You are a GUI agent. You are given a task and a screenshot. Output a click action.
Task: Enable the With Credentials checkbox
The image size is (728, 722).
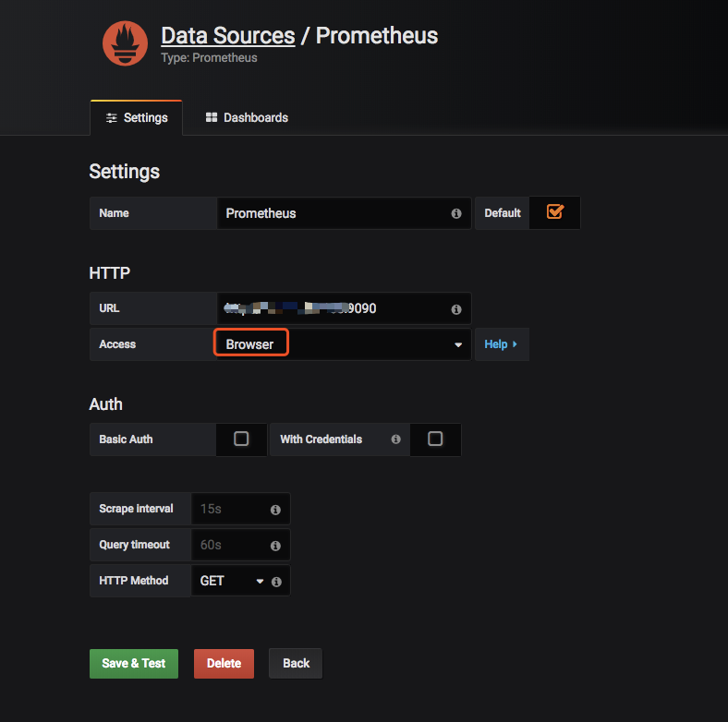(435, 439)
